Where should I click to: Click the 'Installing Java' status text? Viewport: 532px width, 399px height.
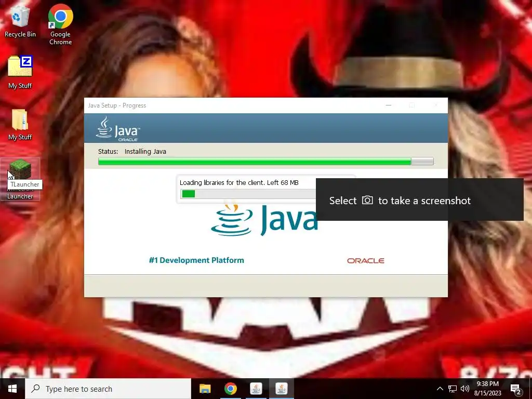145,152
